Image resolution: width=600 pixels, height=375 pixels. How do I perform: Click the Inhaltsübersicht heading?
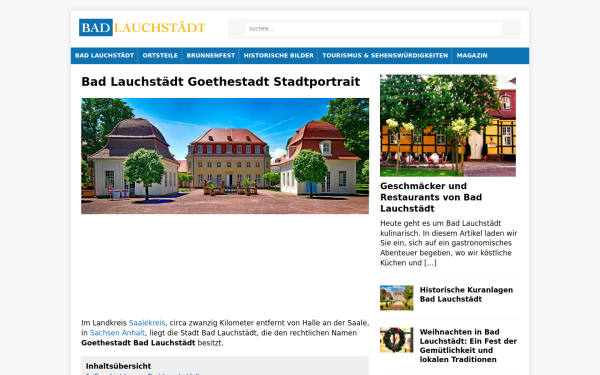click(x=118, y=366)
